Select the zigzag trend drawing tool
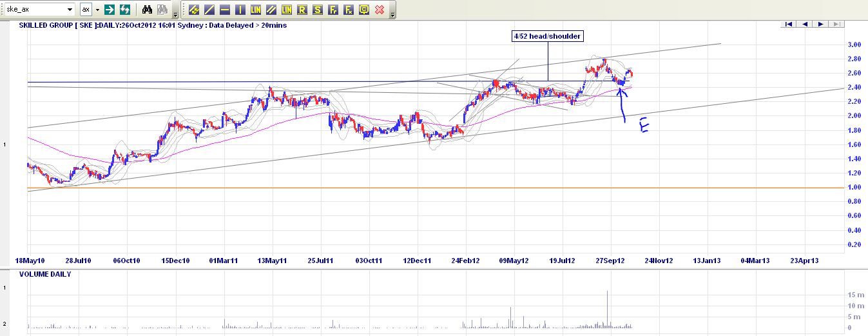 pyautogui.click(x=194, y=10)
